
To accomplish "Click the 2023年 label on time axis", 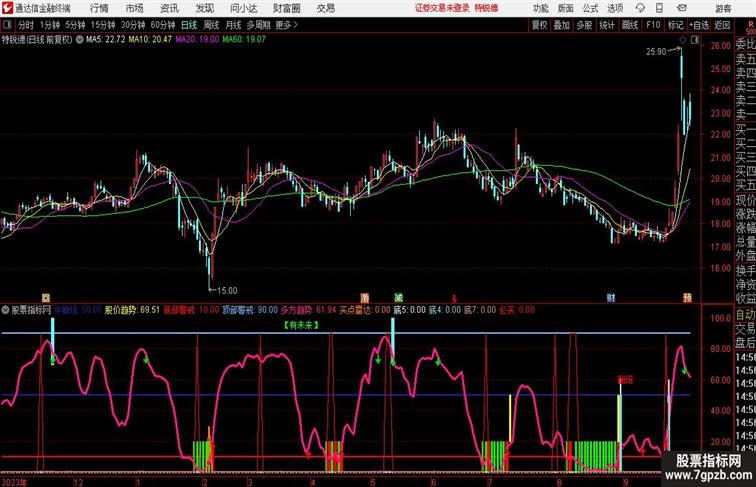I will point(14,482).
